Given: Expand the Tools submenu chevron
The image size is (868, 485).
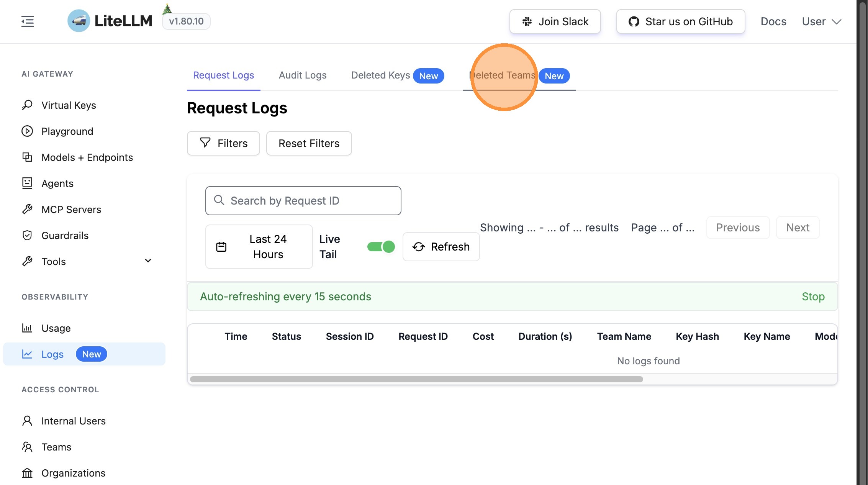Looking at the screenshot, I should click(x=148, y=261).
